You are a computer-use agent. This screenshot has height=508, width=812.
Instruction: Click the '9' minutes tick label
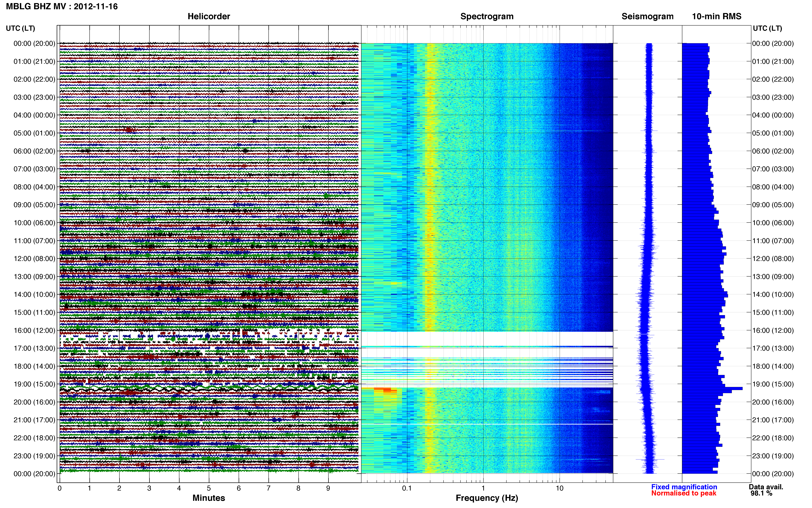click(x=328, y=488)
